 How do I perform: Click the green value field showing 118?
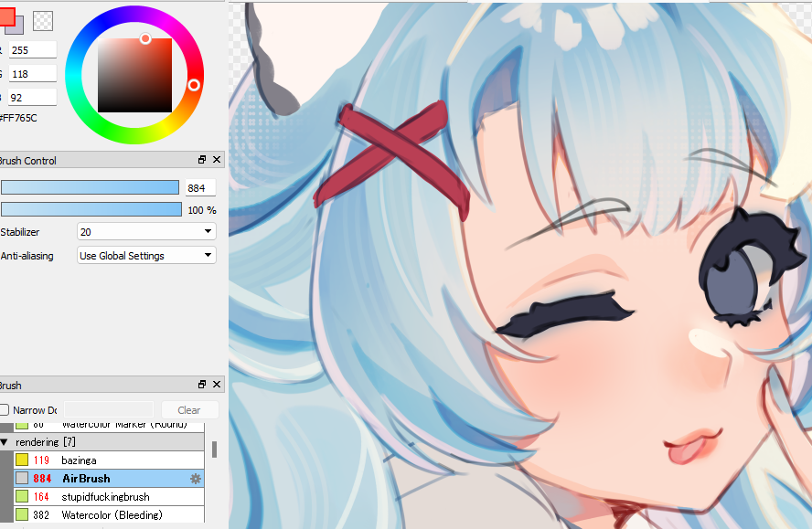tap(33, 74)
